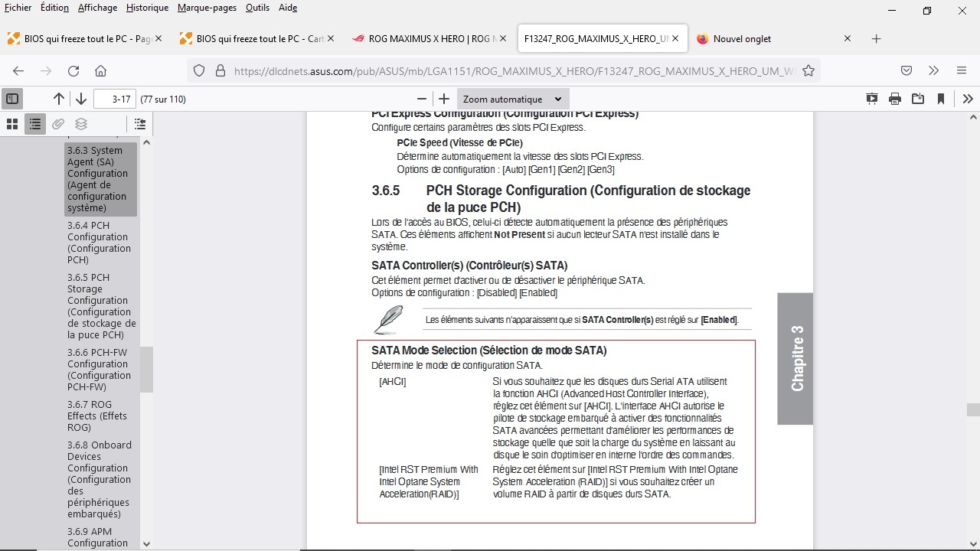Viewport: 980px width, 551px height.
Task: Bookmark this page with the star
Action: point(808,70)
